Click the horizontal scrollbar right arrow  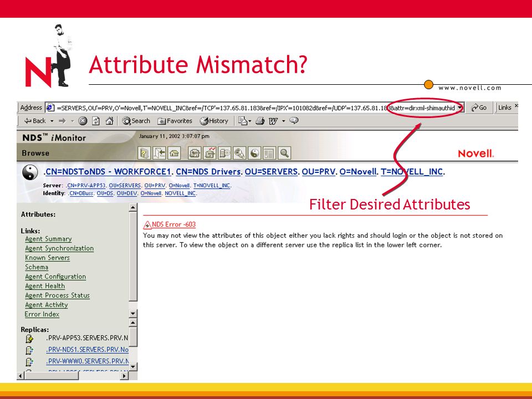(125, 376)
